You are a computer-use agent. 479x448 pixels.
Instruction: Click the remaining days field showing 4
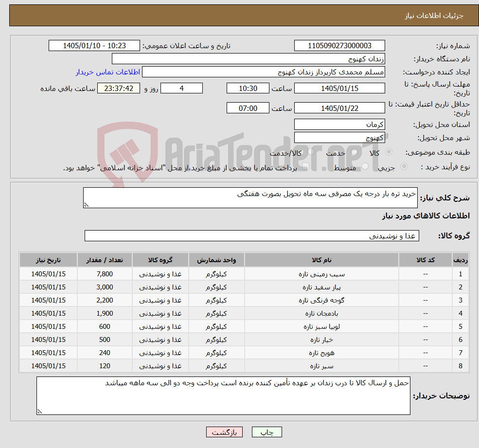181,89
